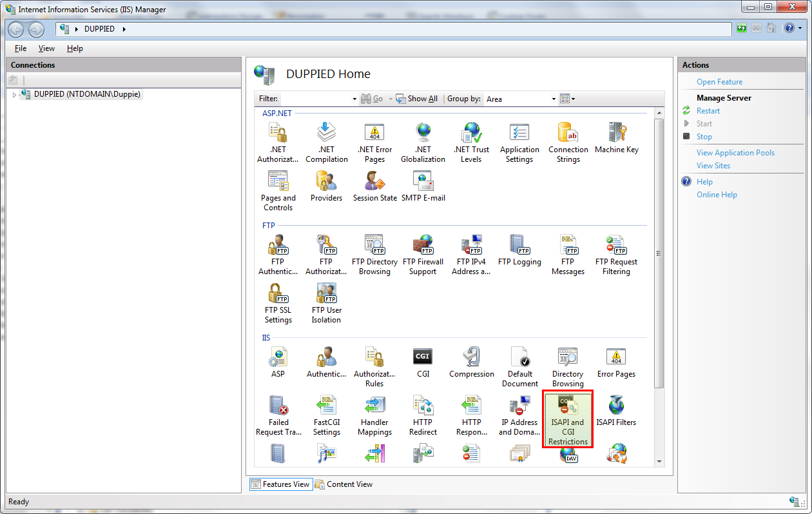The width and height of the screenshot is (812, 514).
Task: Open FTP Authentication feature
Action: point(278,255)
